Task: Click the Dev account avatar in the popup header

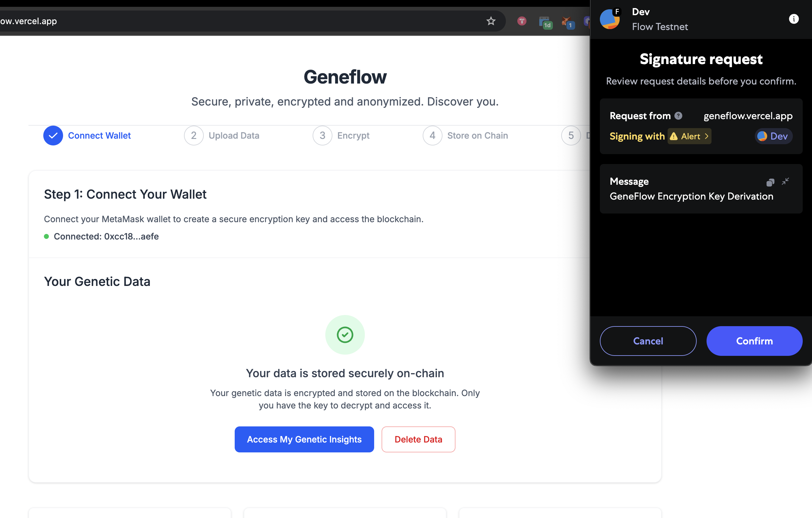Action: 610,19
